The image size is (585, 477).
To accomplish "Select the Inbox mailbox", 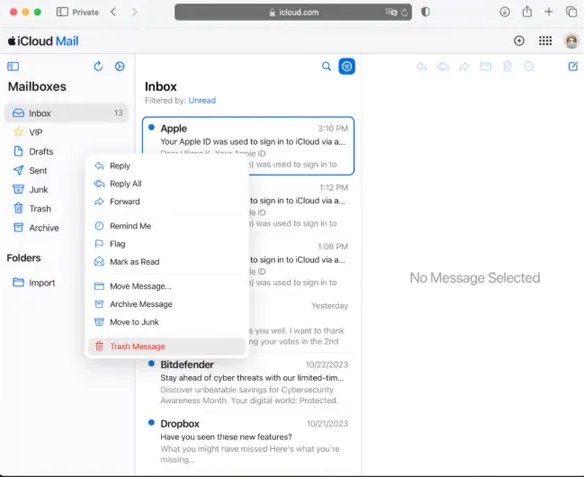I will [x=66, y=113].
